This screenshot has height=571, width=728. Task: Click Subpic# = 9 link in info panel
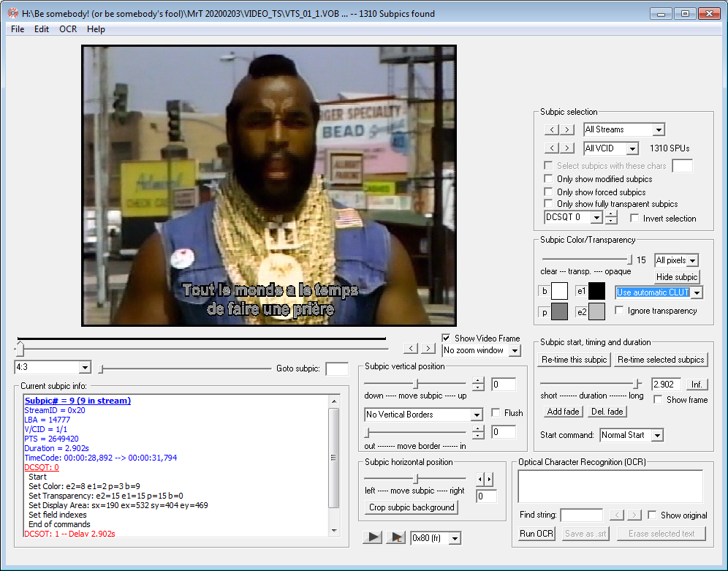77,401
